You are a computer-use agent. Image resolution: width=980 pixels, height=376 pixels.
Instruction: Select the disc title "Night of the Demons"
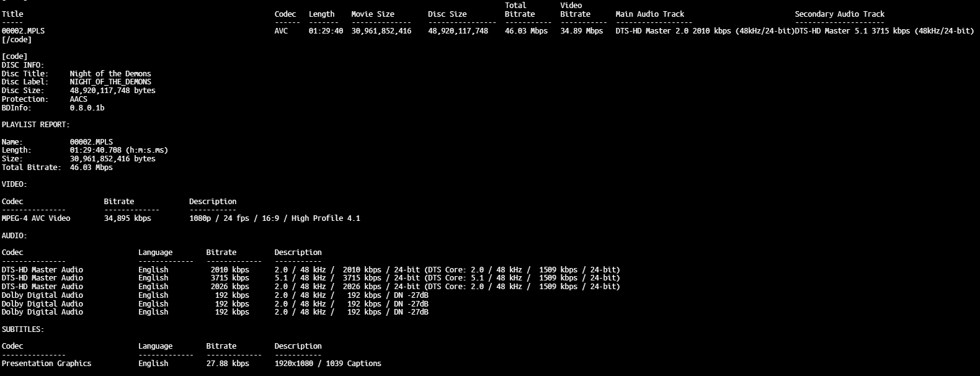[x=110, y=74]
